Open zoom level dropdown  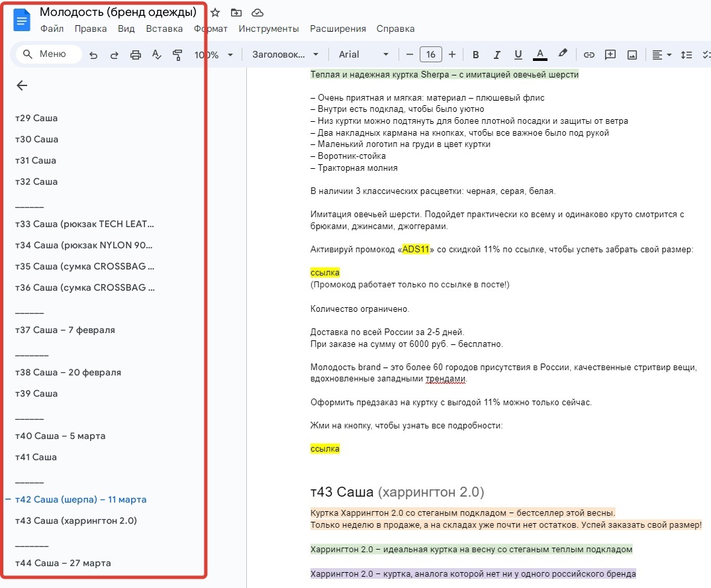[214, 55]
